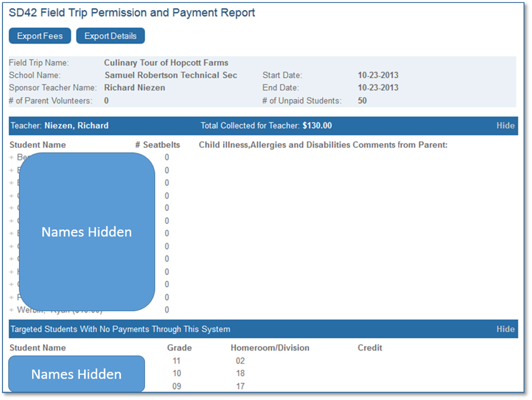Click the Export Details button
This screenshot has width=532, height=400.
pos(110,36)
